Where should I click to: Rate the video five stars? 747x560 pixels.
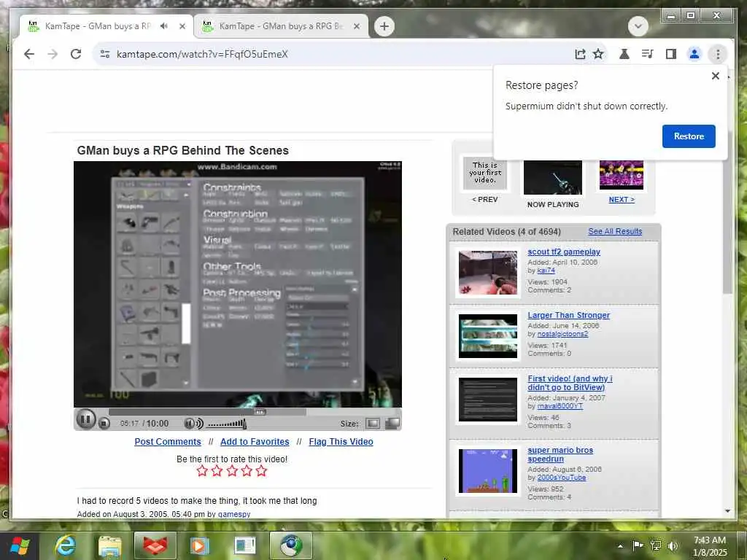[x=262, y=471]
